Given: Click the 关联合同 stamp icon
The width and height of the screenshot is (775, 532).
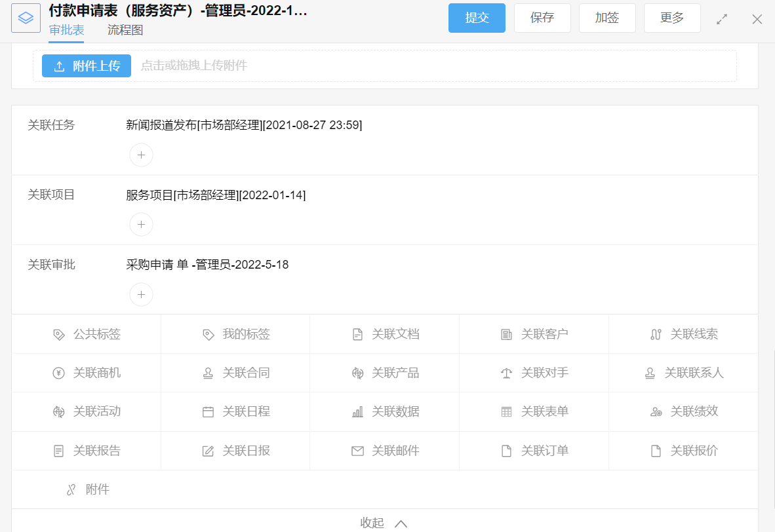Looking at the screenshot, I should tap(208, 373).
